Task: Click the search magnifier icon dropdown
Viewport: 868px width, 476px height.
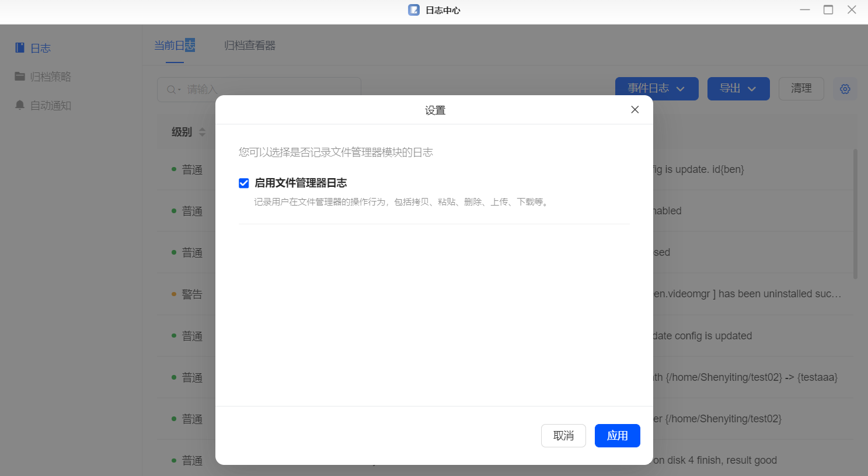Action: 174,89
